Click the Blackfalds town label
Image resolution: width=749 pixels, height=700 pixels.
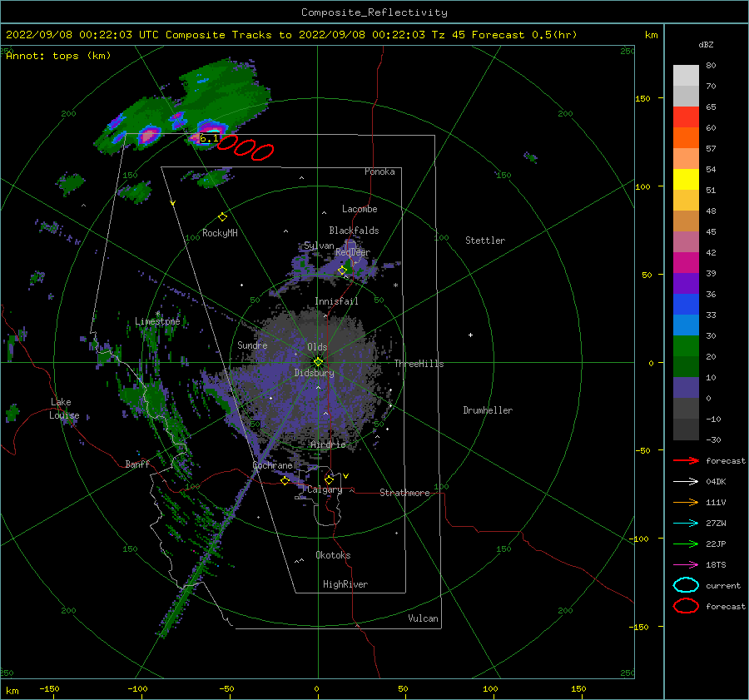pos(354,231)
